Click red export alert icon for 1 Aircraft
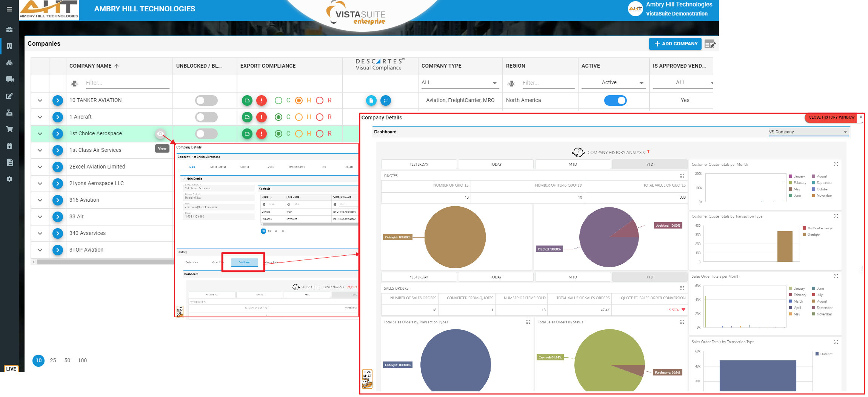 [261, 117]
